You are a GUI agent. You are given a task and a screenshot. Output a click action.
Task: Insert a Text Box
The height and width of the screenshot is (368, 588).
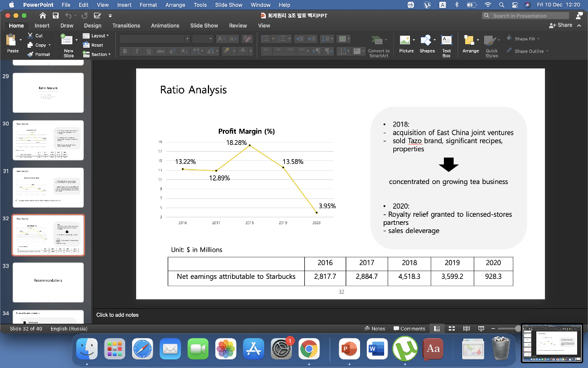click(446, 45)
